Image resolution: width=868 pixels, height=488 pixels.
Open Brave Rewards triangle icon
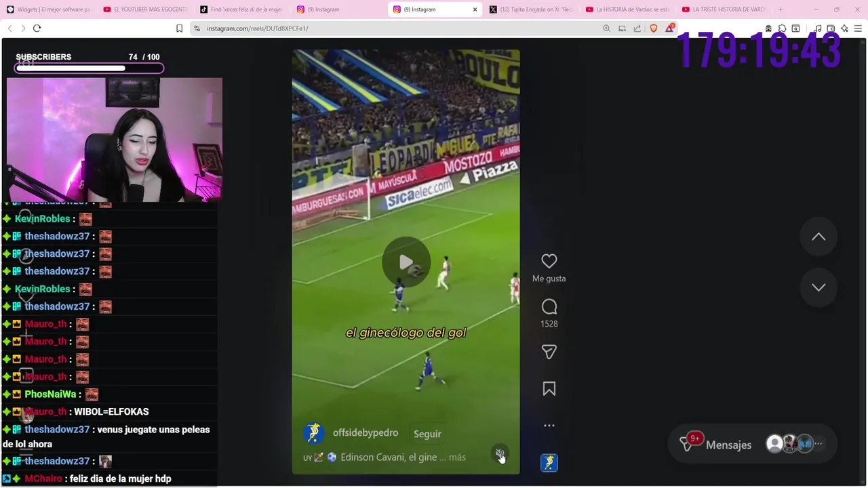(670, 28)
